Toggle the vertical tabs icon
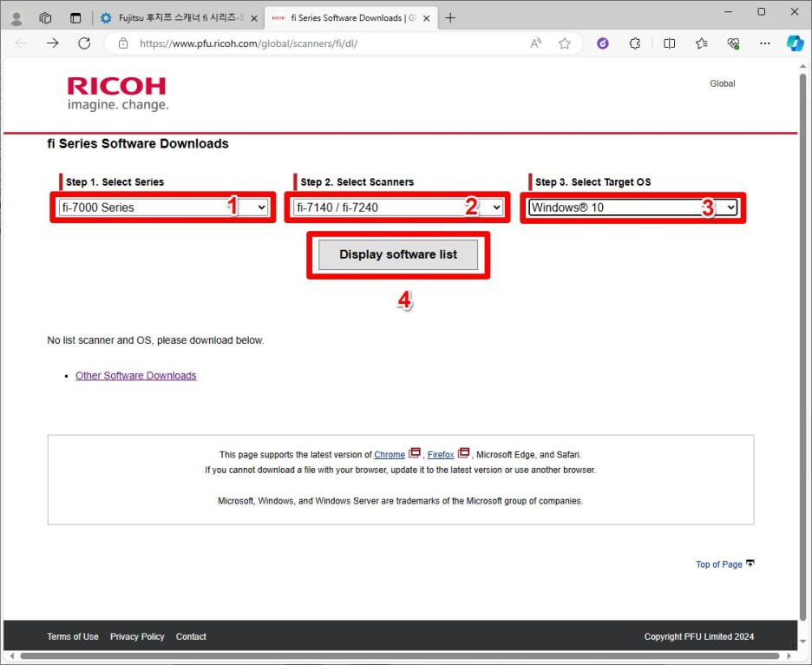Image resolution: width=812 pixels, height=665 pixels. pos(75,18)
